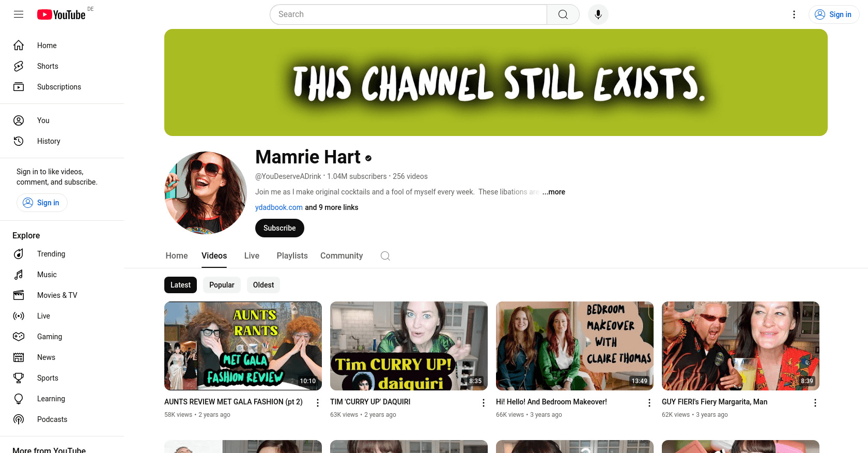Select the Popular sort chip
Viewport: 868px width, 453px height.
pos(222,285)
